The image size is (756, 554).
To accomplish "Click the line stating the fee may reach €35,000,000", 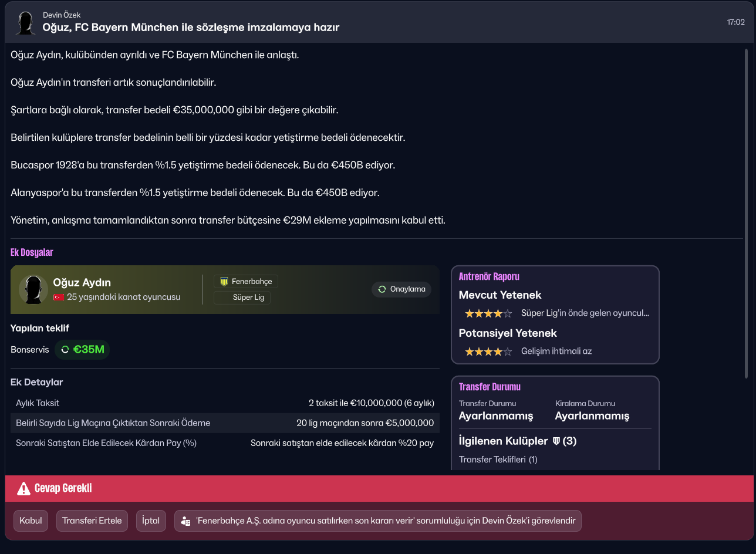I will click(174, 110).
